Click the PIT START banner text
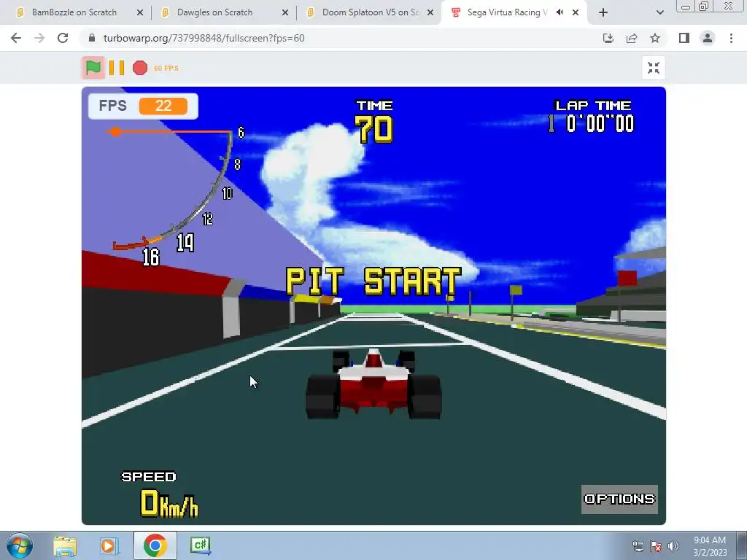The width and height of the screenshot is (747, 560). [373, 281]
